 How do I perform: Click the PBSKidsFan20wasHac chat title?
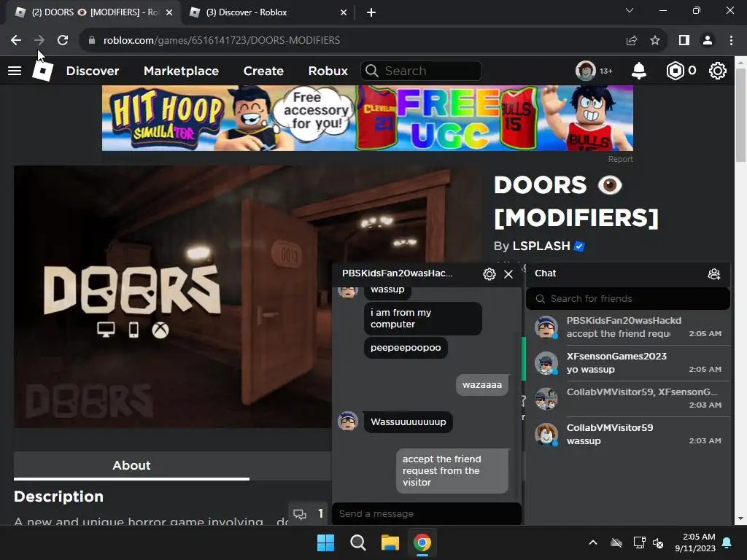(x=398, y=273)
